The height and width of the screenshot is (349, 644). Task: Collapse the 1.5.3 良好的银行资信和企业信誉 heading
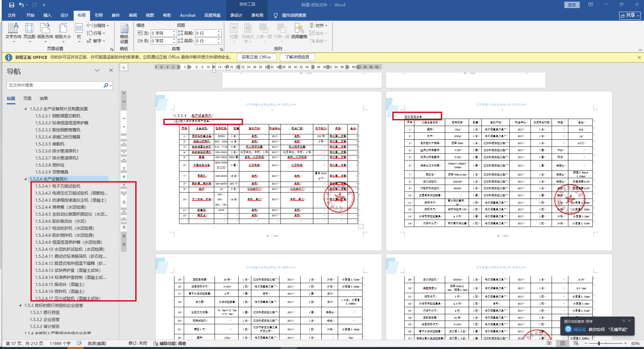[x=20, y=306]
